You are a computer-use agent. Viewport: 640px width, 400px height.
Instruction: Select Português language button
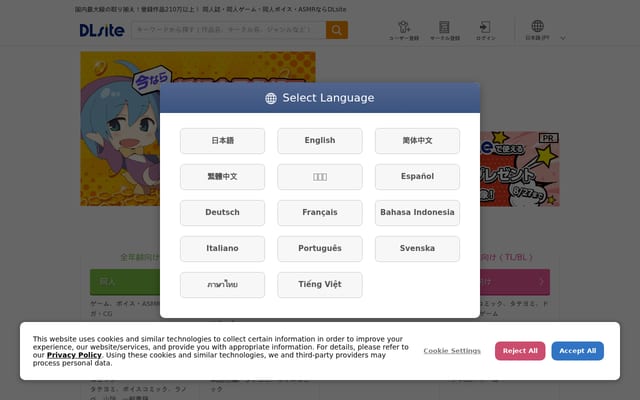[320, 249]
